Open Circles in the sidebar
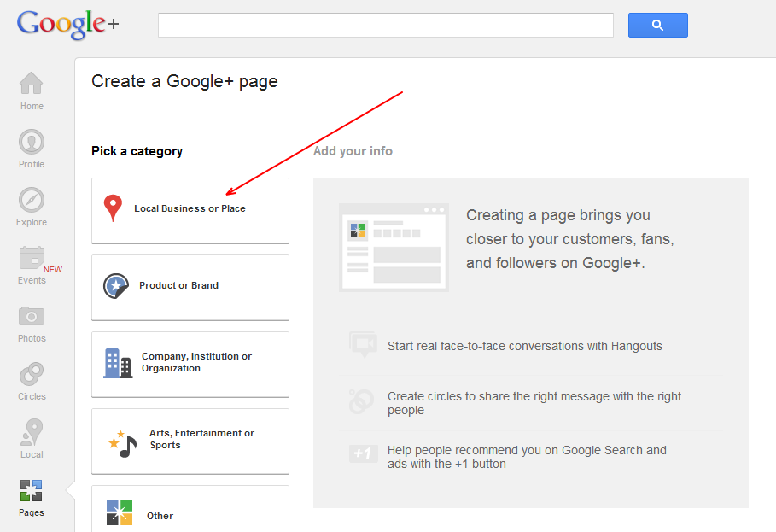This screenshot has width=776, height=532. [x=32, y=381]
